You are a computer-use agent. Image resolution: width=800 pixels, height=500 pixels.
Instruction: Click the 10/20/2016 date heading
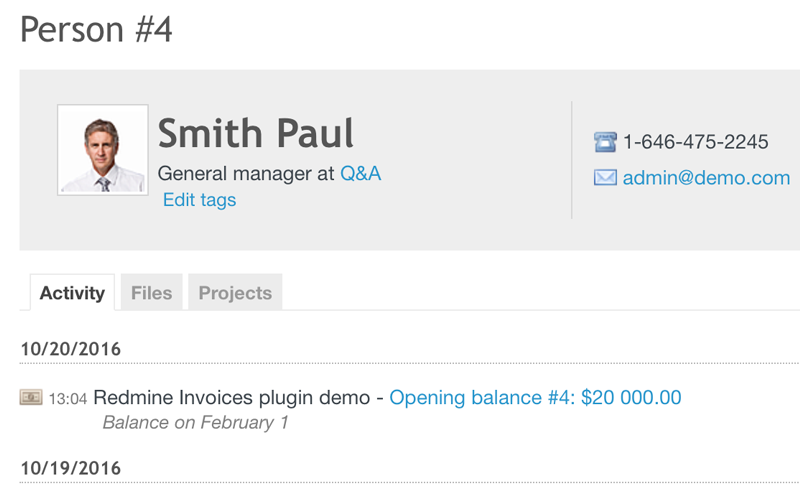click(71, 349)
